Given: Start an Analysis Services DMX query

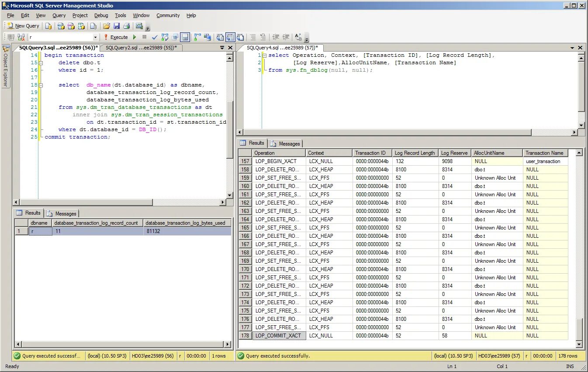Looking at the screenshot, I should (71, 26).
